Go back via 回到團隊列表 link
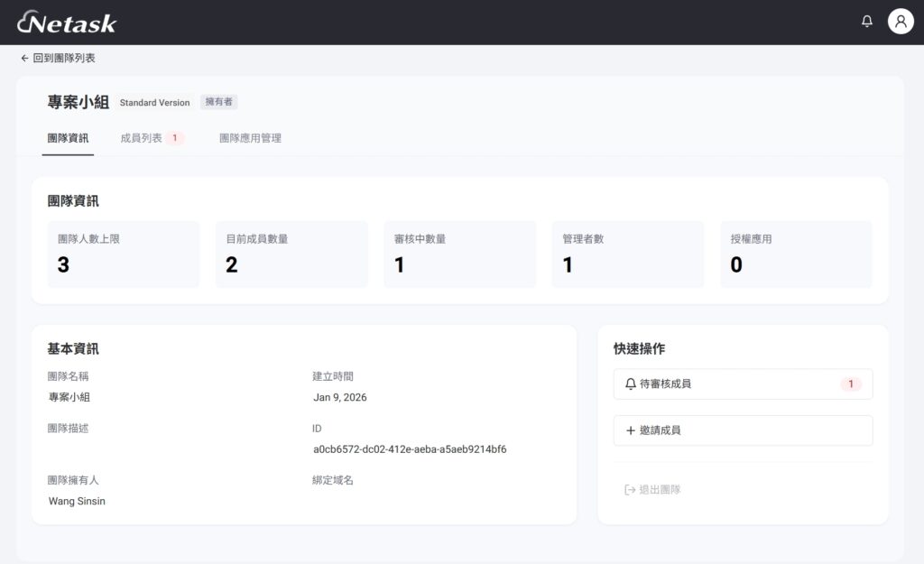The height and width of the screenshot is (564, 924). tap(58, 58)
